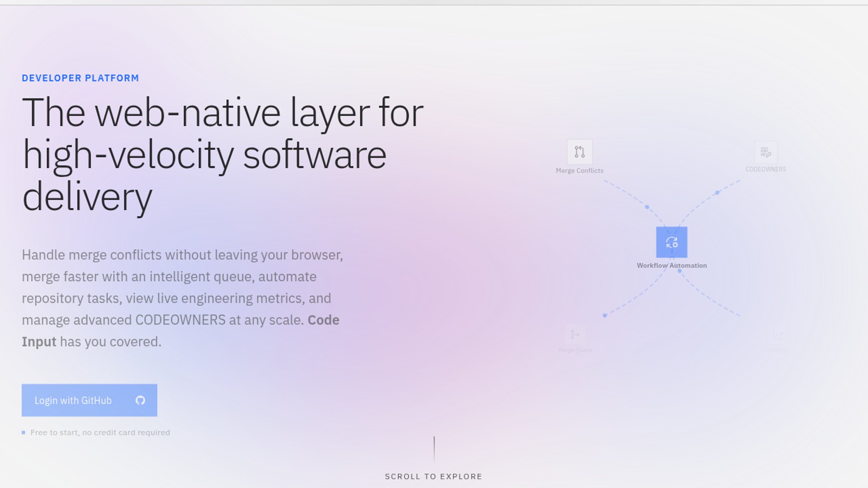Click the SCROLL TO EXPLORE text

(x=433, y=477)
